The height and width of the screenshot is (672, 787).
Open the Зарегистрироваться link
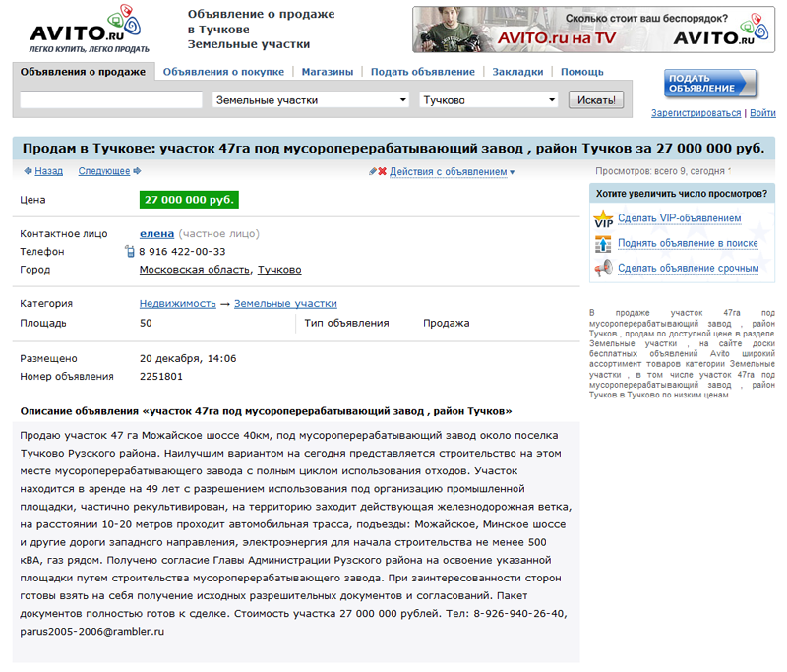(696, 113)
